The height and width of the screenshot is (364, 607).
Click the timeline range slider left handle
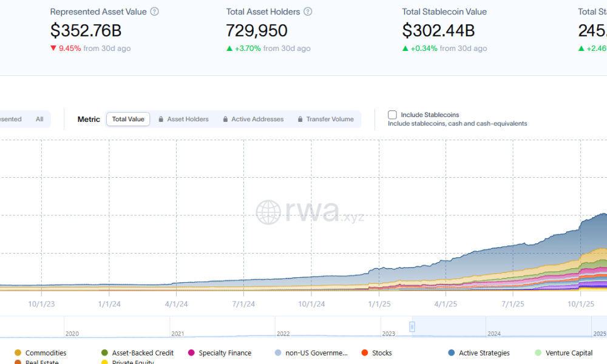click(412, 327)
